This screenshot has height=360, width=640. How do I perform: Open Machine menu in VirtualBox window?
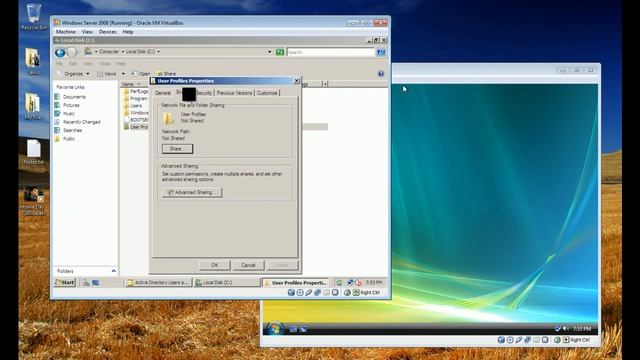pos(66,32)
